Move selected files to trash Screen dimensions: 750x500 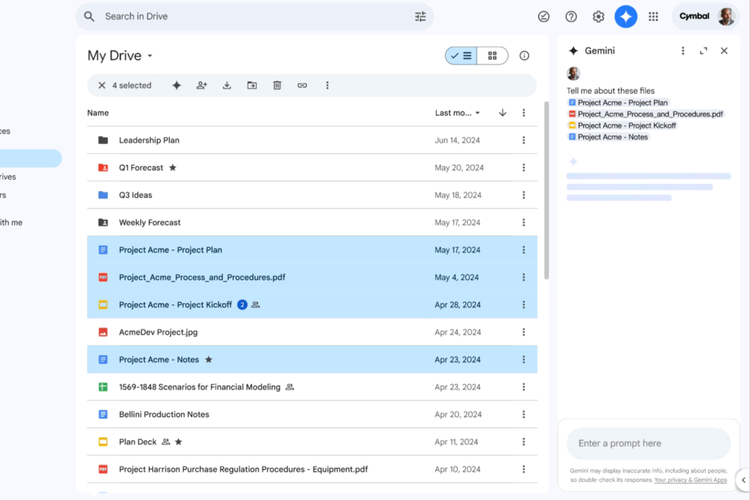277,86
